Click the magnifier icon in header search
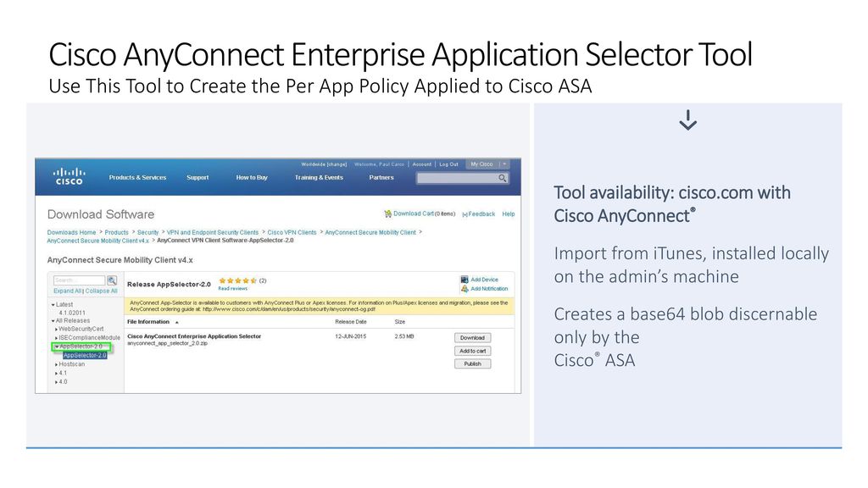 pyautogui.click(x=502, y=178)
